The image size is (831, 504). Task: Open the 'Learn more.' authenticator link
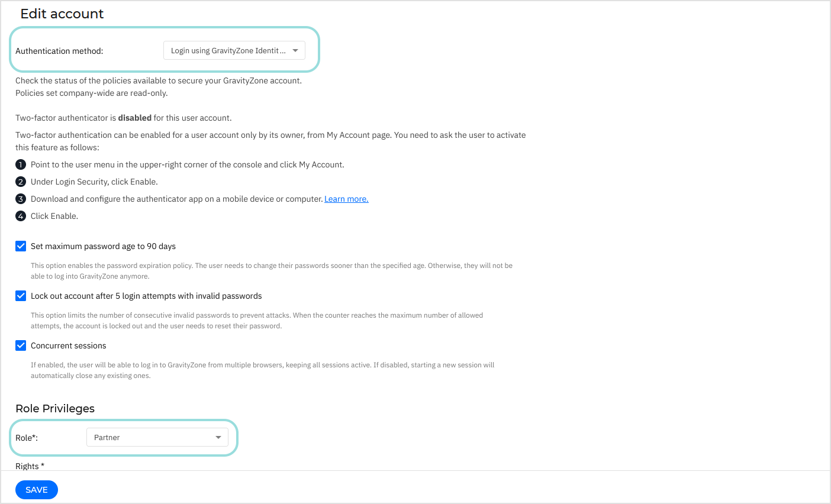tap(346, 198)
